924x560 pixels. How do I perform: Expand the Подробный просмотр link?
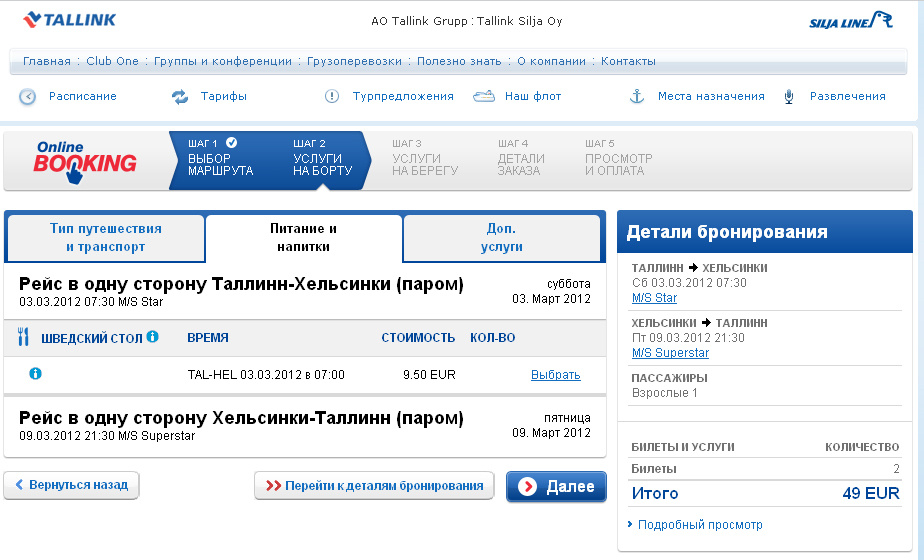click(699, 525)
